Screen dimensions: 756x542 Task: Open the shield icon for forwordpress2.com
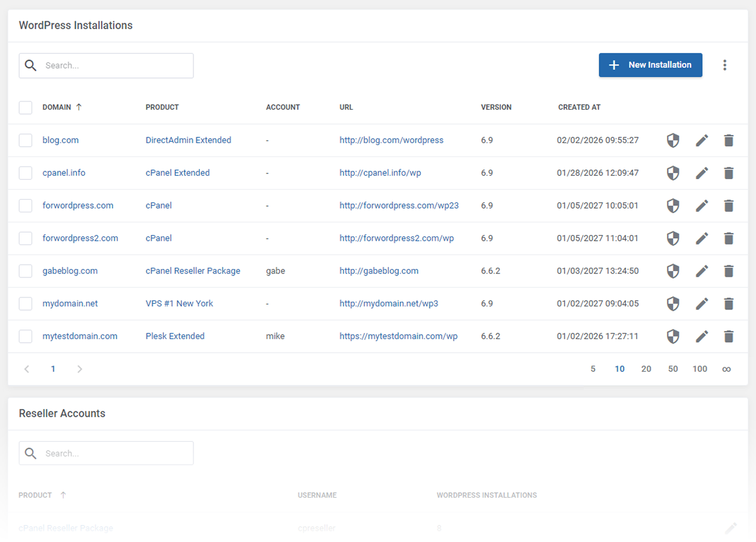(673, 239)
